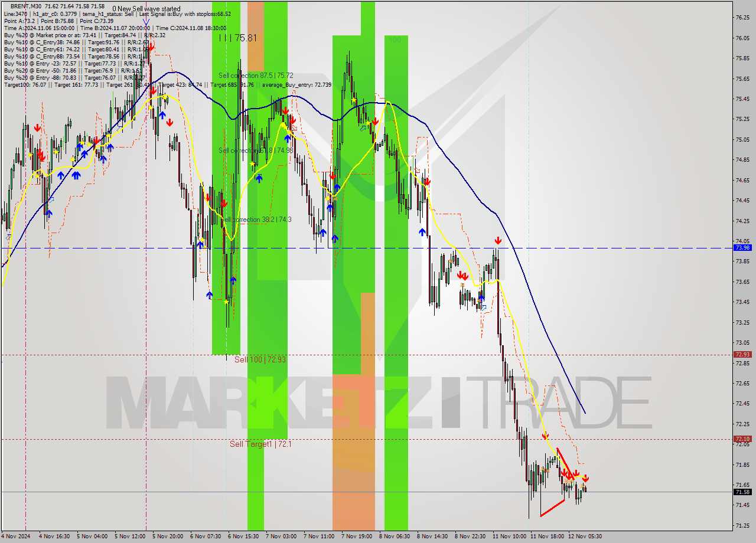Select the 'Target100: 76.07' targets line

(167, 85)
